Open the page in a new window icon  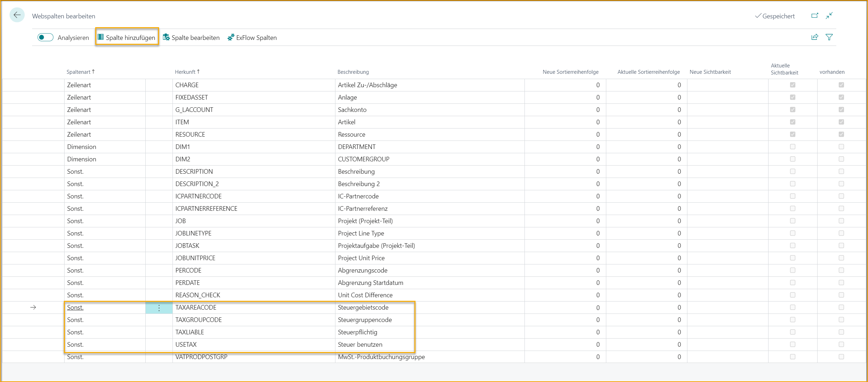pos(815,16)
